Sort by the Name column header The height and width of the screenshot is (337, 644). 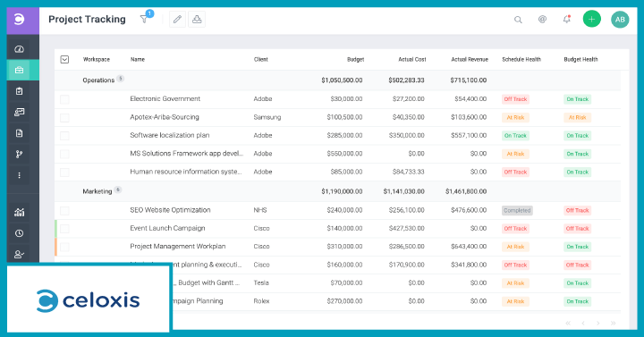(x=138, y=60)
